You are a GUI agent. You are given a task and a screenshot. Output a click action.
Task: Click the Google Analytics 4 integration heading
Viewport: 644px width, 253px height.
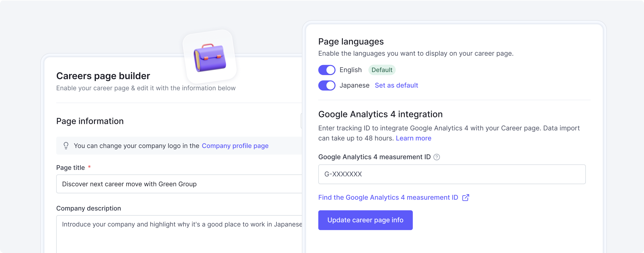click(x=380, y=114)
